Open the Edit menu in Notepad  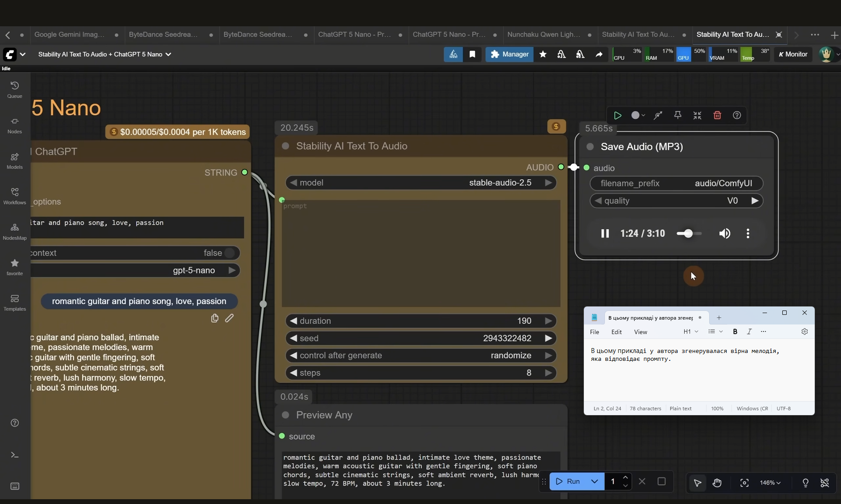tap(616, 332)
